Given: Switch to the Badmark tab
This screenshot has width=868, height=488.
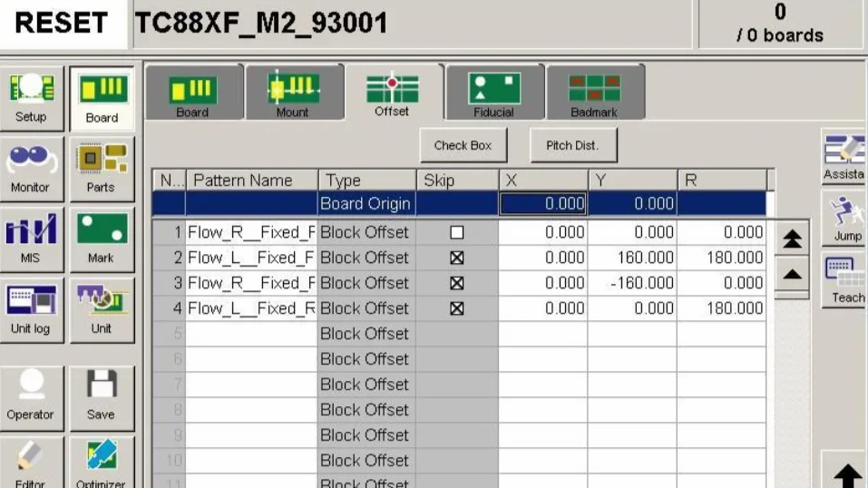Looking at the screenshot, I should pyautogui.click(x=594, y=94).
